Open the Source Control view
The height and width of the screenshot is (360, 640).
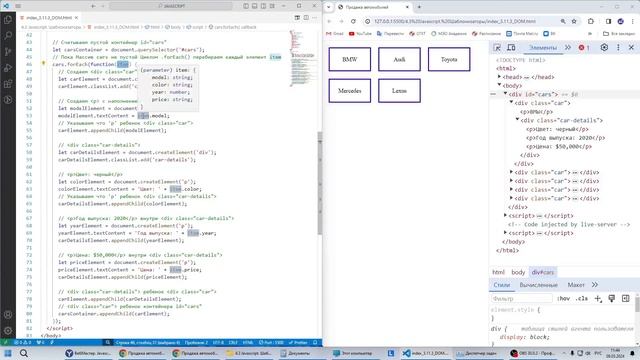tap(8, 52)
